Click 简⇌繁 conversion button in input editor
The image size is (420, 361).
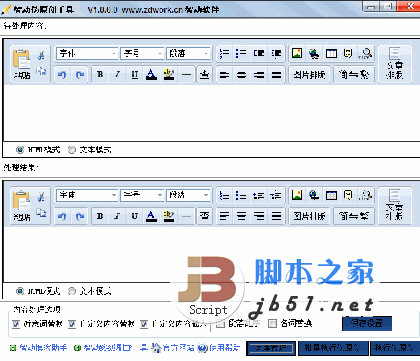click(x=354, y=75)
